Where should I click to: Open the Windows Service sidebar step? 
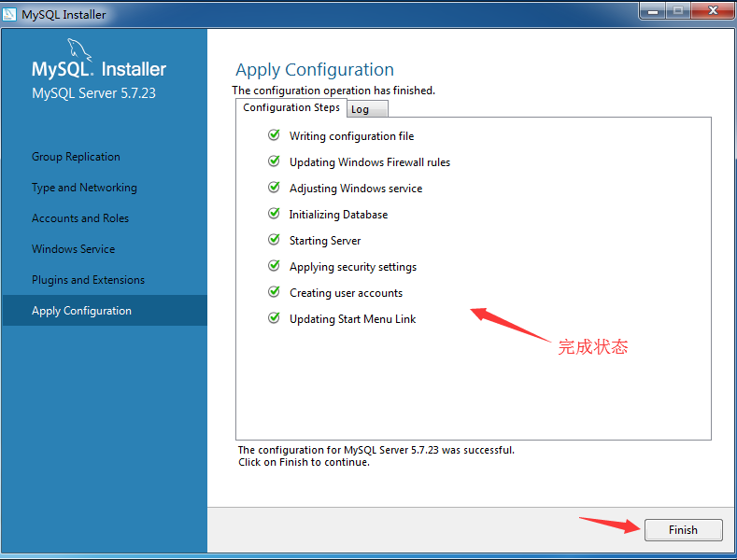(73, 249)
